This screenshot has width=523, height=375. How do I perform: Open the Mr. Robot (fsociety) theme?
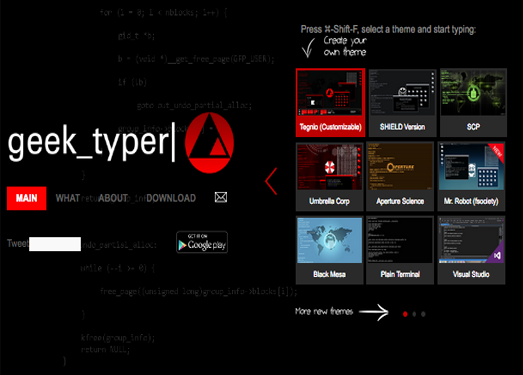[471, 176]
